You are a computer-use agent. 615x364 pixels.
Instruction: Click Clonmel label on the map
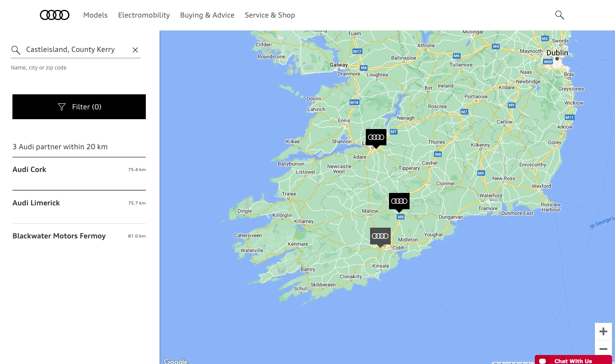coord(445,184)
